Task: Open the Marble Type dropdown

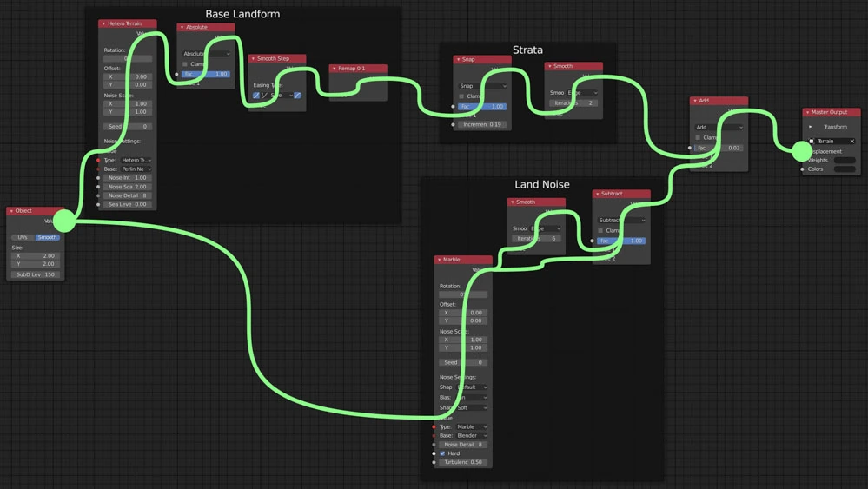Action: [472, 427]
